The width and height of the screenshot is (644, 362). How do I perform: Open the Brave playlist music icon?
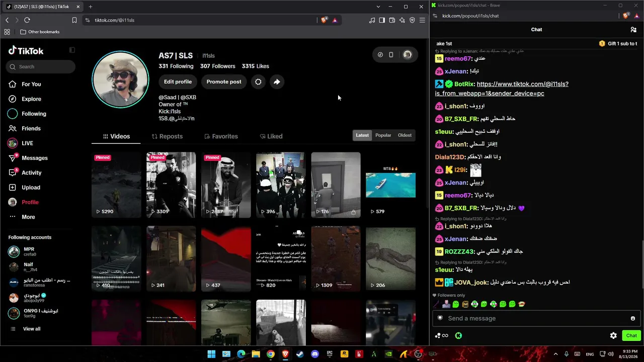pyautogui.click(x=372, y=20)
